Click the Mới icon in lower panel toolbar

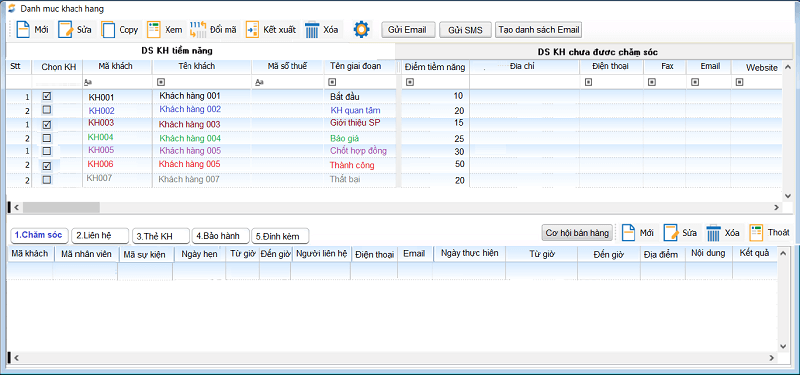click(628, 233)
